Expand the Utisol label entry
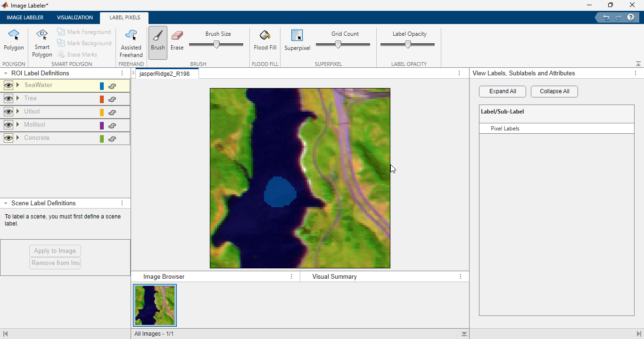Image resolution: width=644 pixels, height=339 pixels. pos(17,112)
